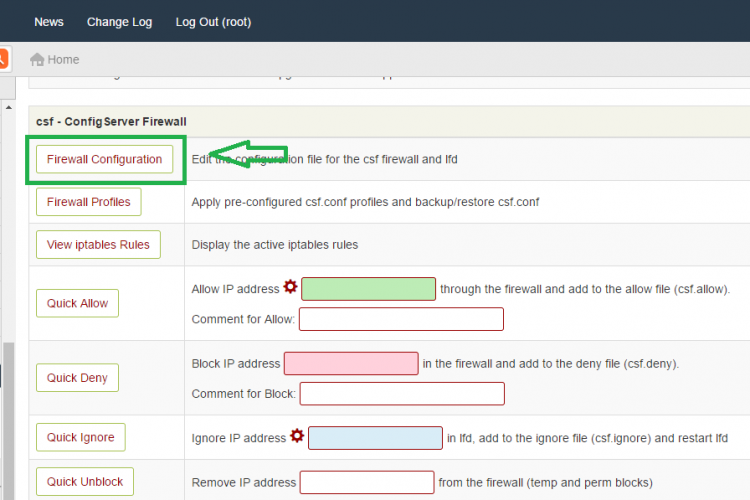Viewport: 750px width, 500px height.
Task: Log out of the root account
Action: 213,22
